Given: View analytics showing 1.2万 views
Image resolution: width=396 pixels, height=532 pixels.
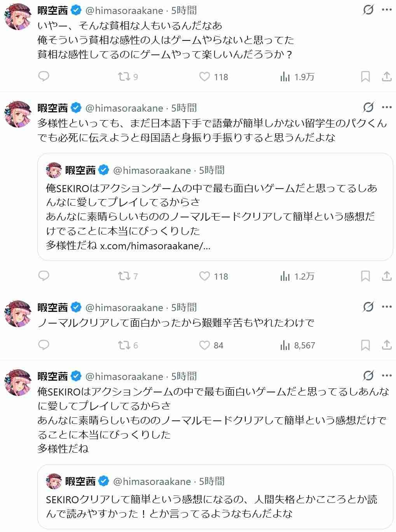Looking at the screenshot, I should point(297,276).
